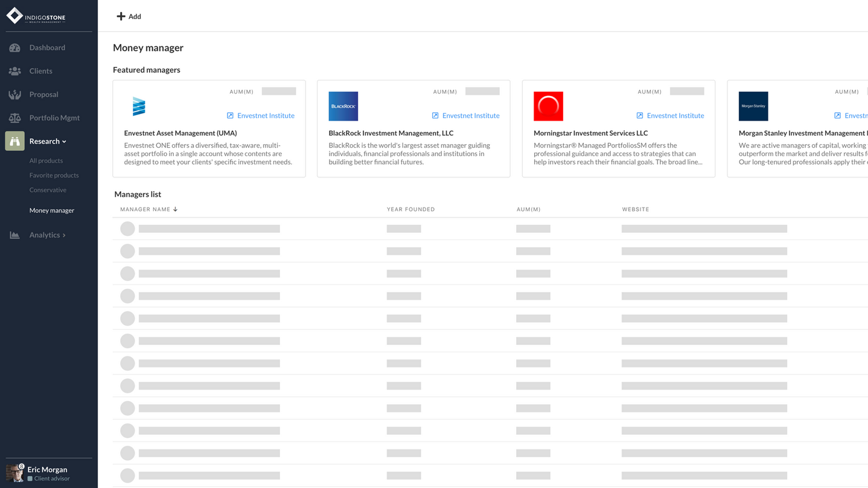This screenshot has height=488, width=868.
Task: Click the AUM(M) column header
Action: click(528, 209)
